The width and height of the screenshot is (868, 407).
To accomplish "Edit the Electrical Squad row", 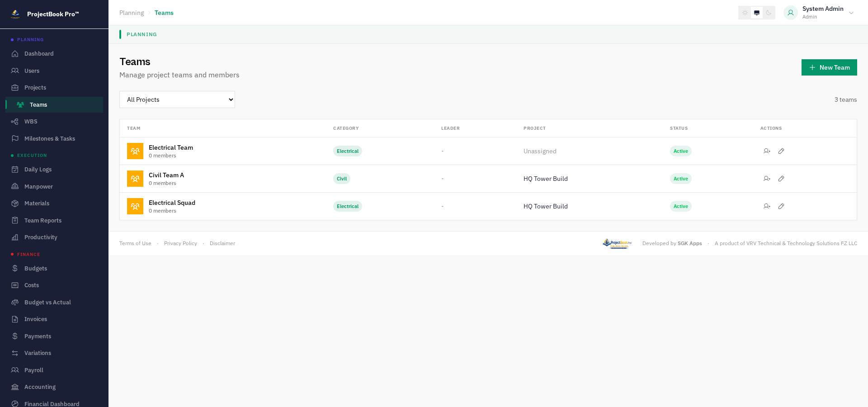I will pos(781,206).
